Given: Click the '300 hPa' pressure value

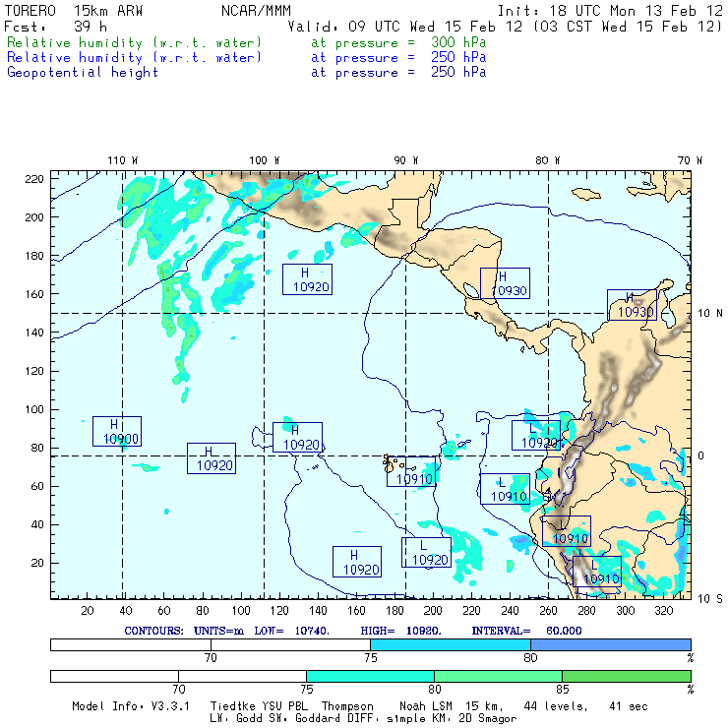Looking at the screenshot, I should [458, 42].
